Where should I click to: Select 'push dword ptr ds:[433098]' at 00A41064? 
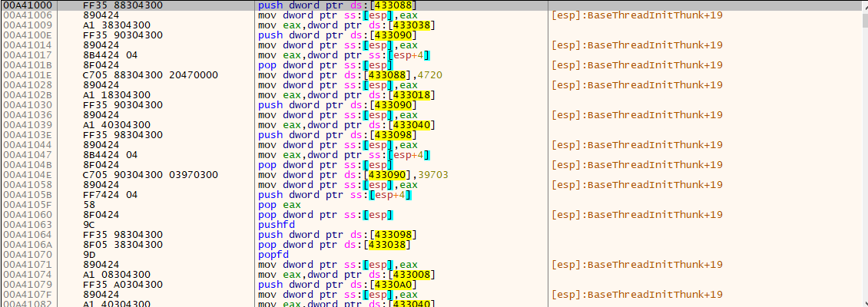pyautogui.click(x=338, y=235)
